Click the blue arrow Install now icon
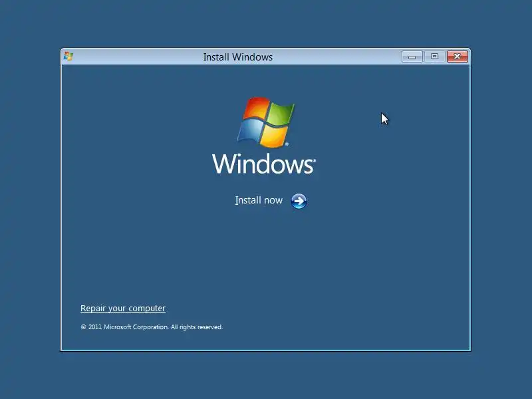 click(x=299, y=201)
